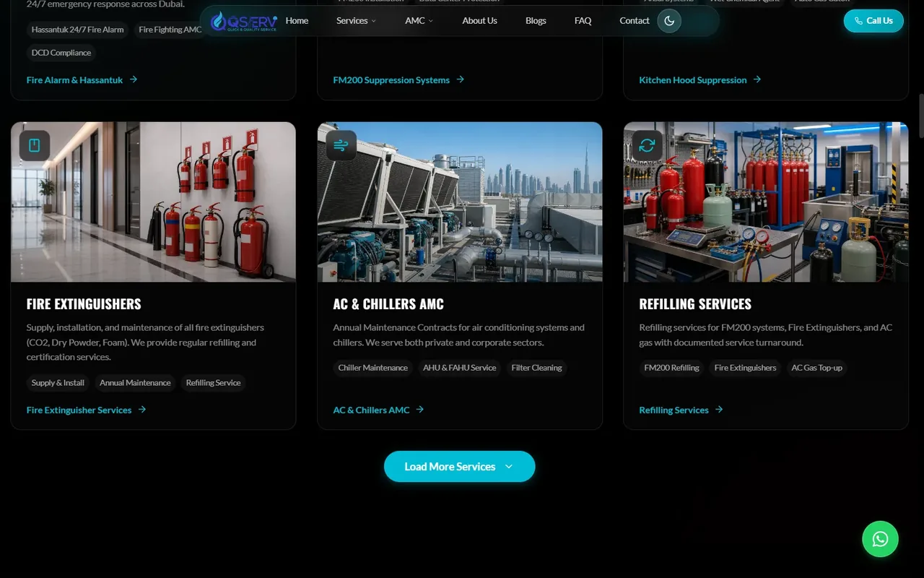
Task: Expand the AMC dropdown menu
Action: click(x=419, y=21)
